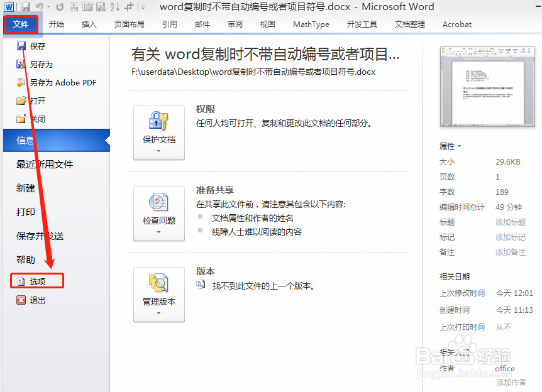Click the Word application icon in title bar
Image resolution: width=542 pixels, height=392 pixels.
tap(9, 6)
